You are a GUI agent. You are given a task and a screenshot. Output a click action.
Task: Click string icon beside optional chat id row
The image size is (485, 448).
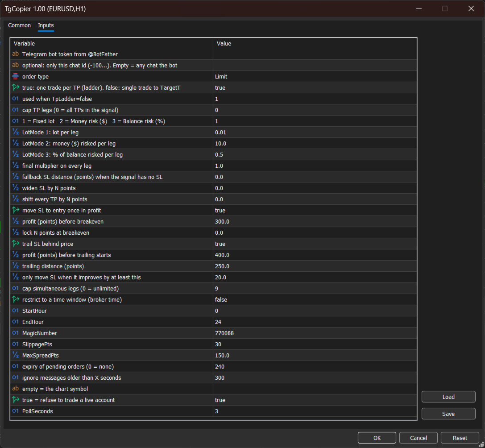tap(16, 65)
